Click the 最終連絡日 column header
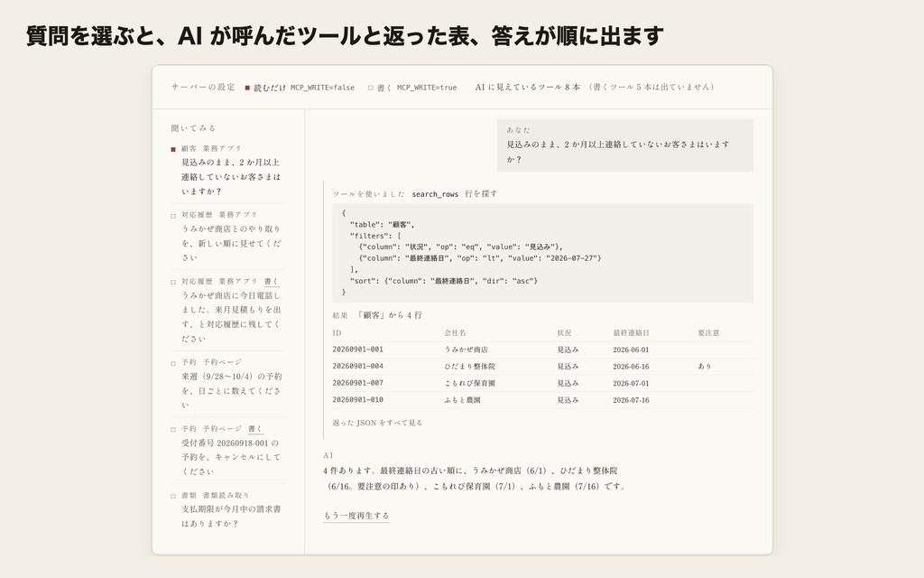The height and width of the screenshot is (578, 924). (631, 333)
